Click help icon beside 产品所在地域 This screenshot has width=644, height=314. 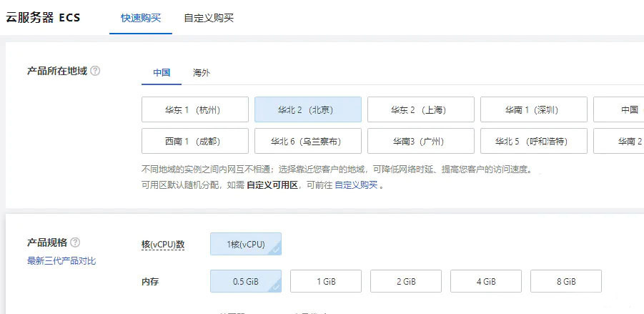(95, 72)
